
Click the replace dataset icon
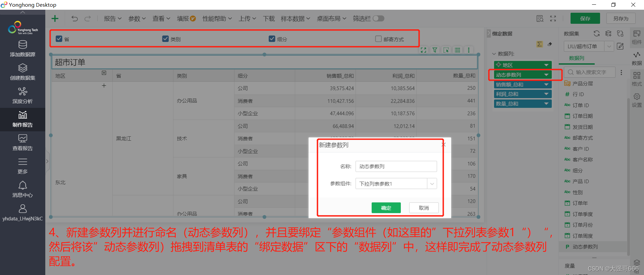coord(620,33)
